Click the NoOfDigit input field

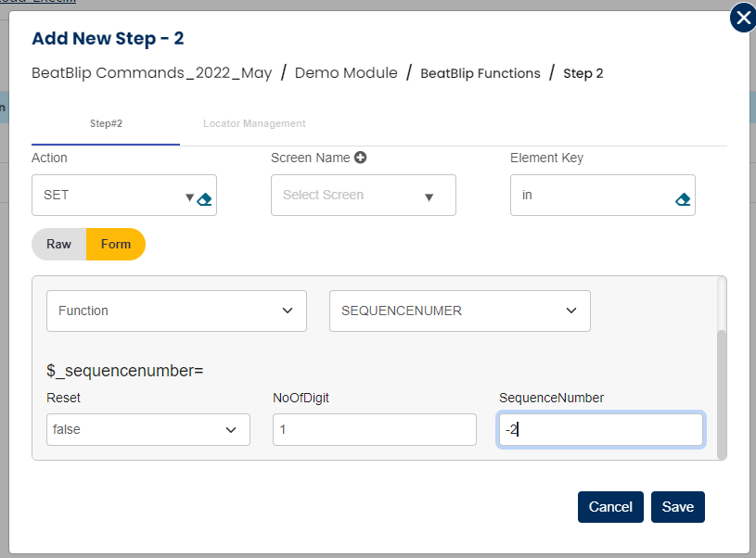click(x=374, y=429)
